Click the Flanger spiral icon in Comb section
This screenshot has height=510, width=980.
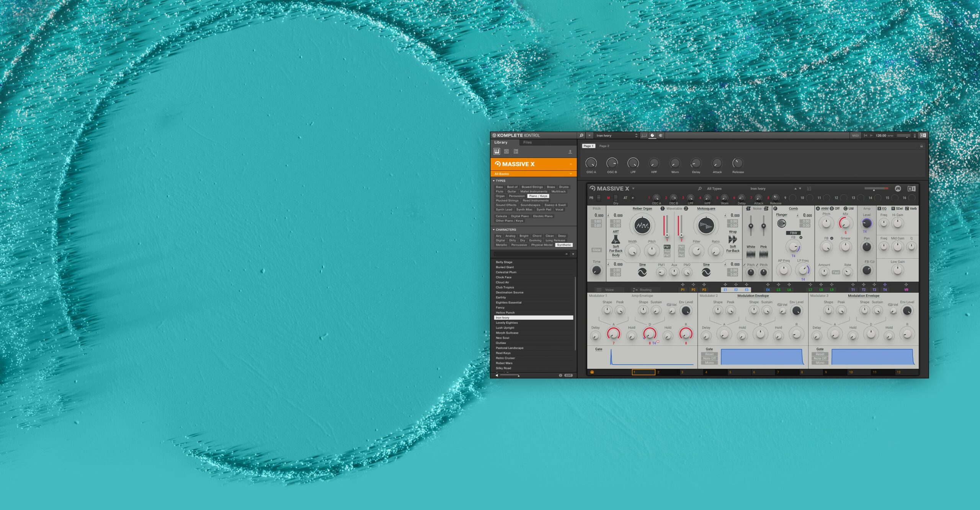pyautogui.click(x=781, y=223)
